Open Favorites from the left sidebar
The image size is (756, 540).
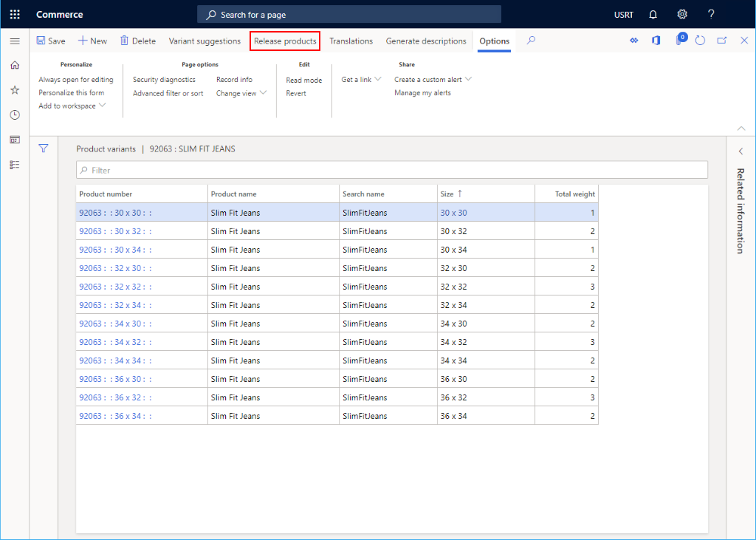(x=15, y=89)
